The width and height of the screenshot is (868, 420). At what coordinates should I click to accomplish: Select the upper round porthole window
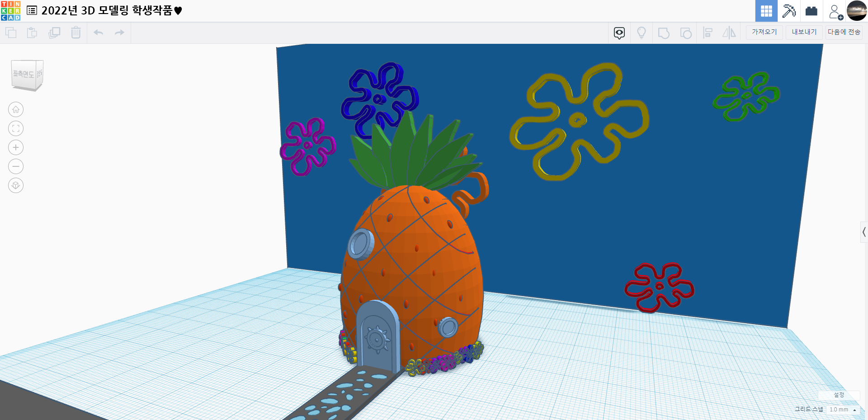tap(361, 244)
